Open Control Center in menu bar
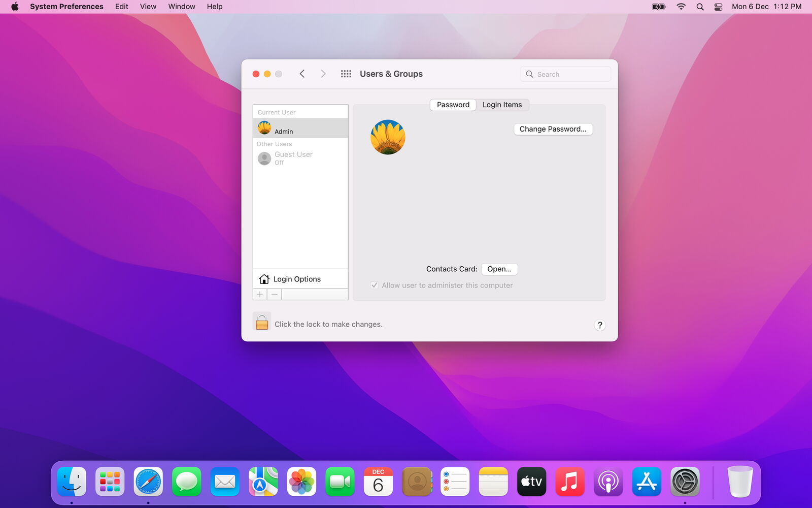This screenshot has height=508, width=812. pyautogui.click(x=718, y=7)
